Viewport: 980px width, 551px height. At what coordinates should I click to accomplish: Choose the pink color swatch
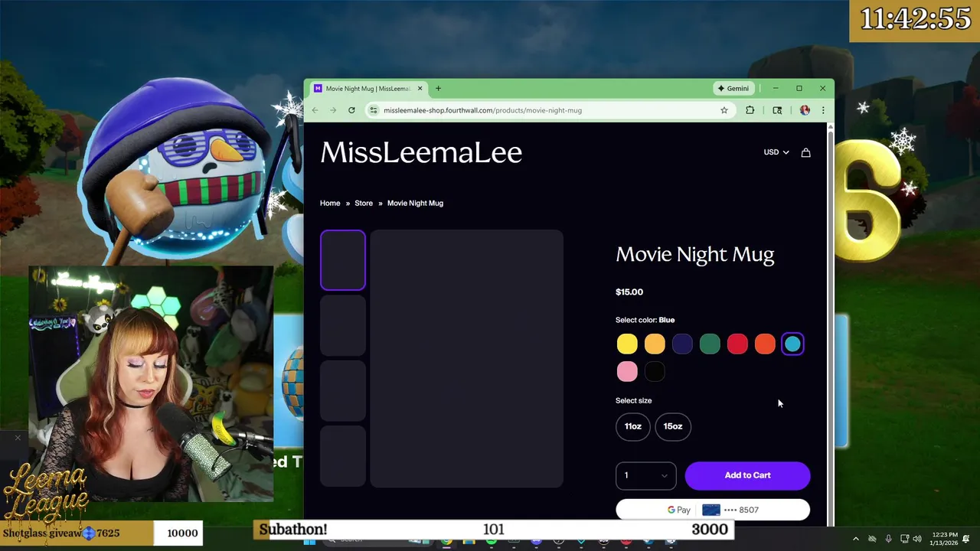(x=627, y=372)
